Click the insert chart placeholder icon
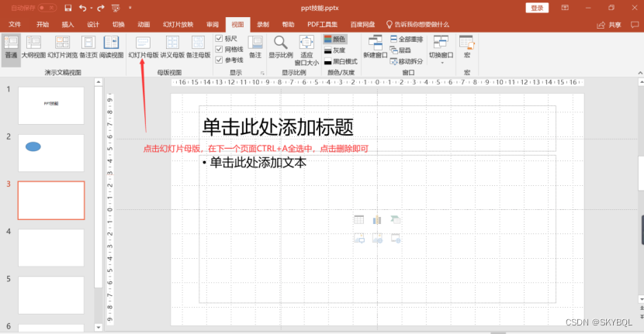This screenshot has width=644, height=334. pyautogui.click(x=377, y=220)
